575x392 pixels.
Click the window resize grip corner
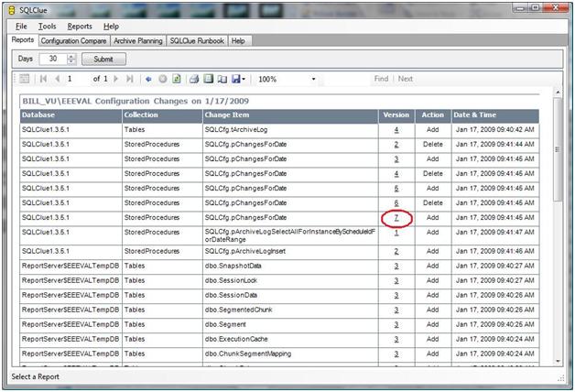click(561, 378)
